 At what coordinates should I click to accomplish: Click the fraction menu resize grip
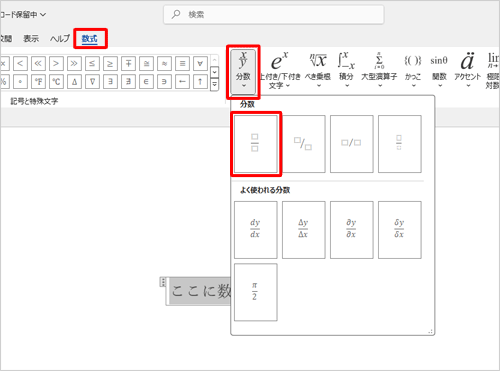tap(430, 331)
